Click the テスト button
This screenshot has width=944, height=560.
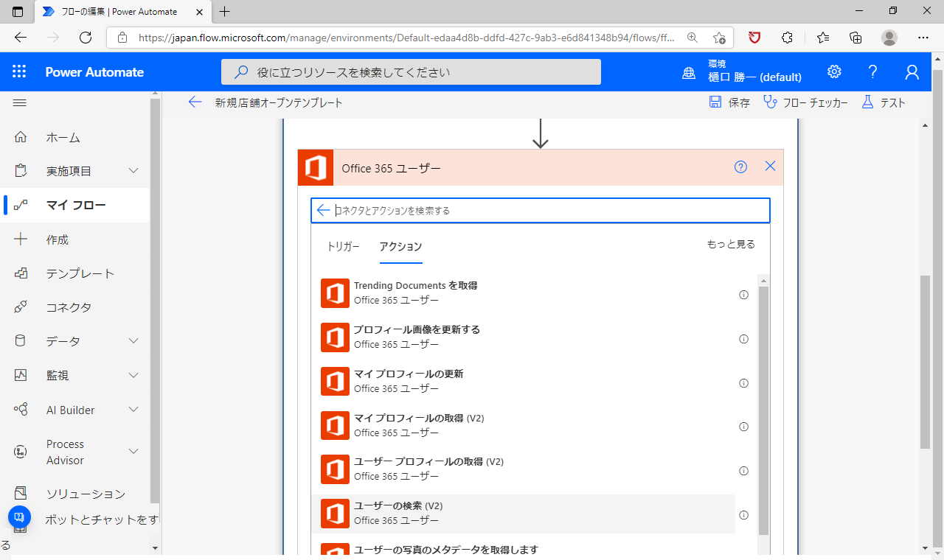click(883, 102)
